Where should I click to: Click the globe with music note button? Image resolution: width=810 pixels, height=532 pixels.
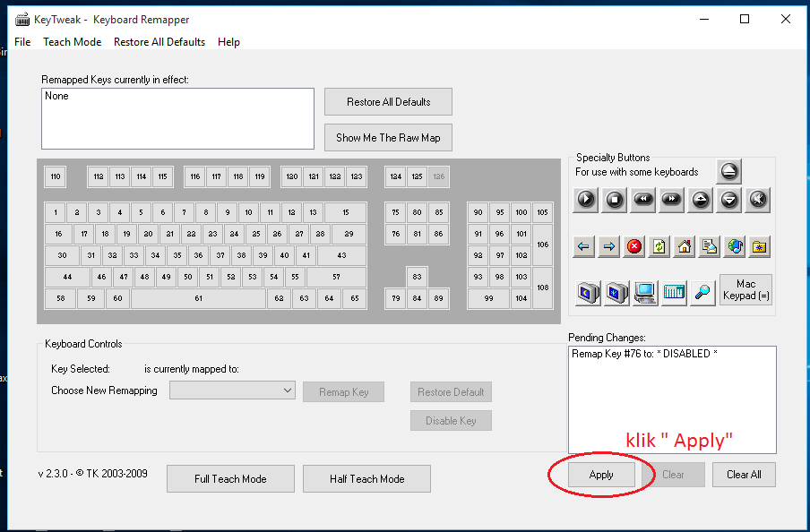[735, 246]
